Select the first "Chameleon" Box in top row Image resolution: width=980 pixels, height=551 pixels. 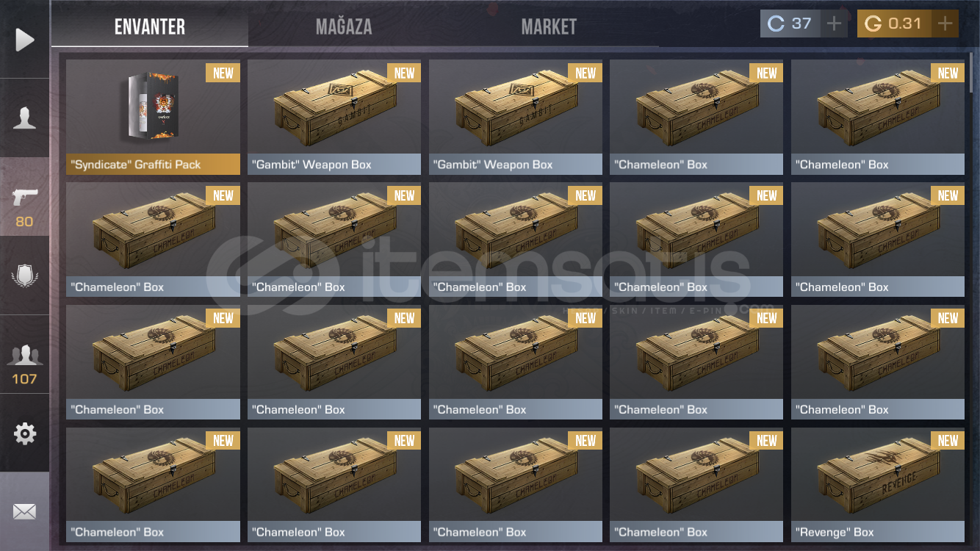696,117
